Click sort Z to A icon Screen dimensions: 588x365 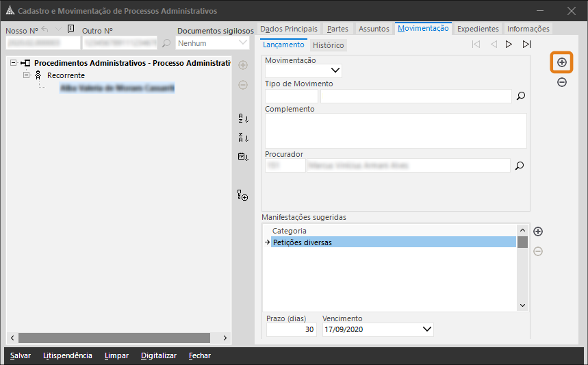pos(242,137)
